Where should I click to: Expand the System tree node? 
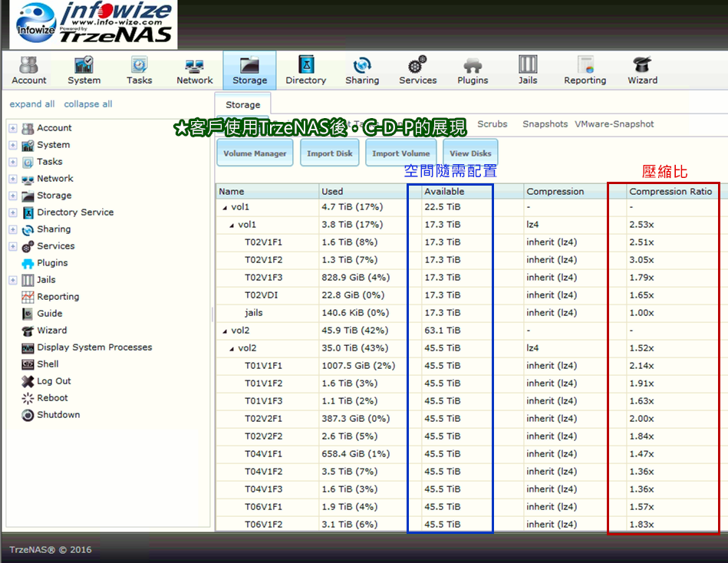tap(13, 145)
